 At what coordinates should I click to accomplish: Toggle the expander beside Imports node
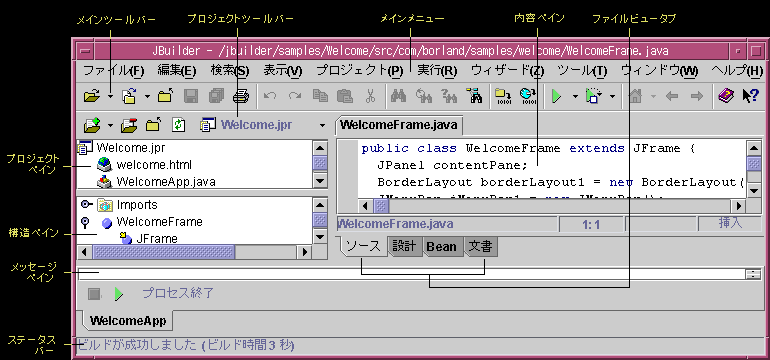pos(86,204)
